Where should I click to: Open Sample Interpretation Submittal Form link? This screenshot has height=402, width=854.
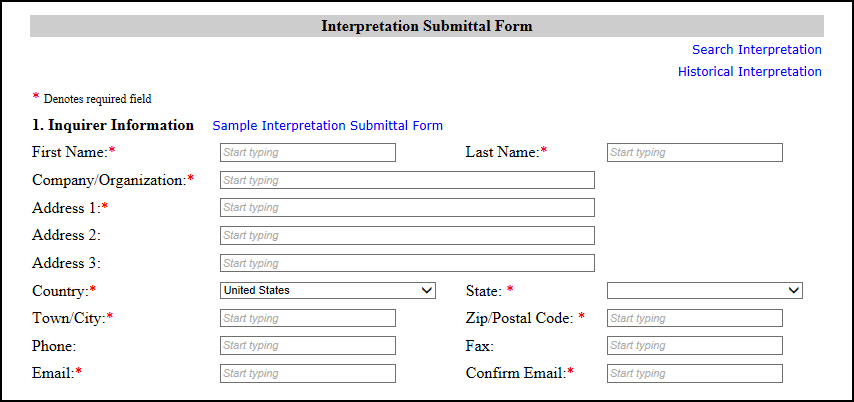click(x=327, y=126)
